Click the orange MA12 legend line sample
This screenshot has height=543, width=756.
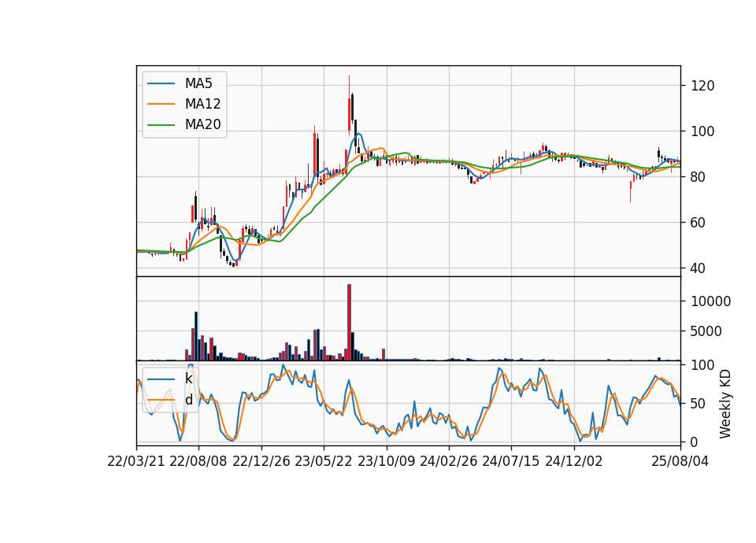[161, 104]
